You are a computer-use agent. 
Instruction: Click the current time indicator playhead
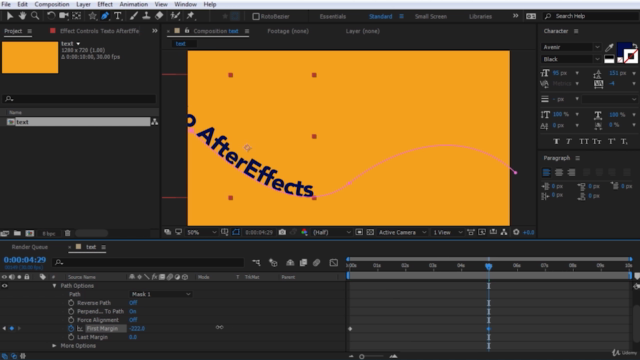[x=489, y=267]
